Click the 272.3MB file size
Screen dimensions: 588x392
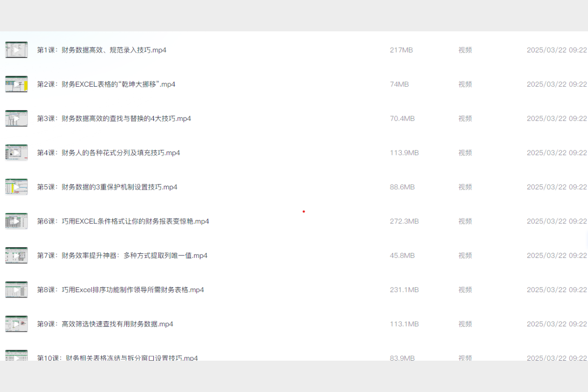pyautogui.click(x=404, y=221)
